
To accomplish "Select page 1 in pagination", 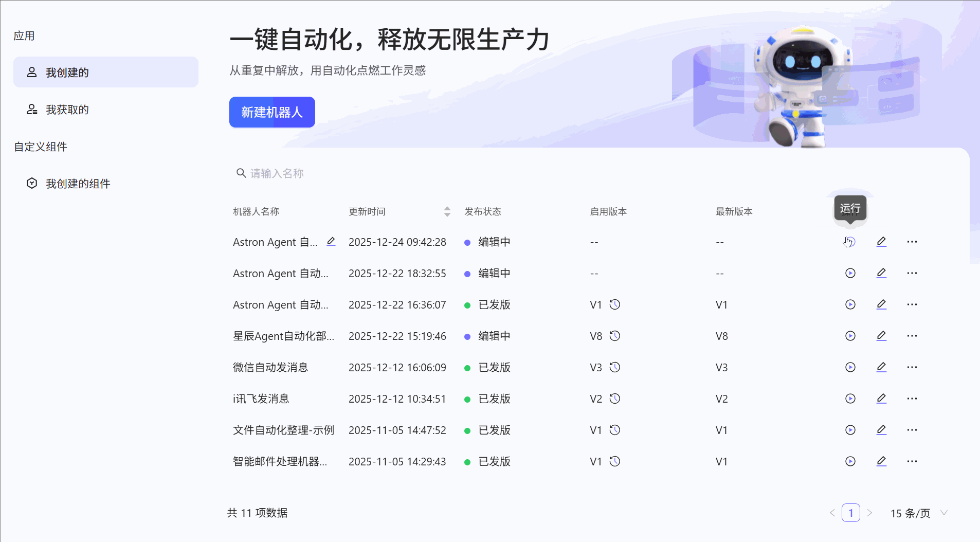I will click(851, 513).
